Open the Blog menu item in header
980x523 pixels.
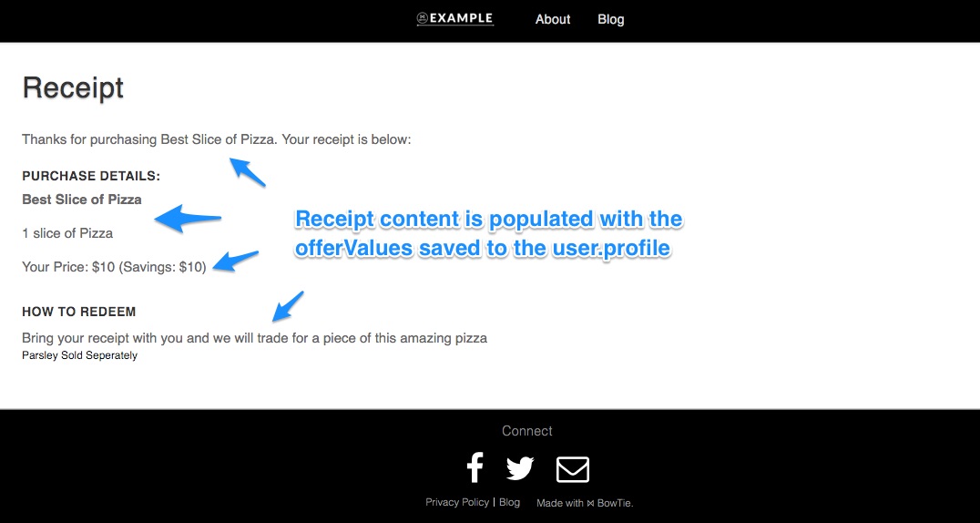[610, 19]
